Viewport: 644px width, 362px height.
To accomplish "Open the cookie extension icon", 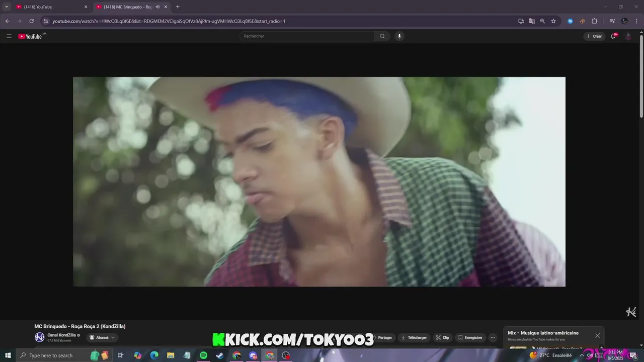I will [x=582, y=21].
